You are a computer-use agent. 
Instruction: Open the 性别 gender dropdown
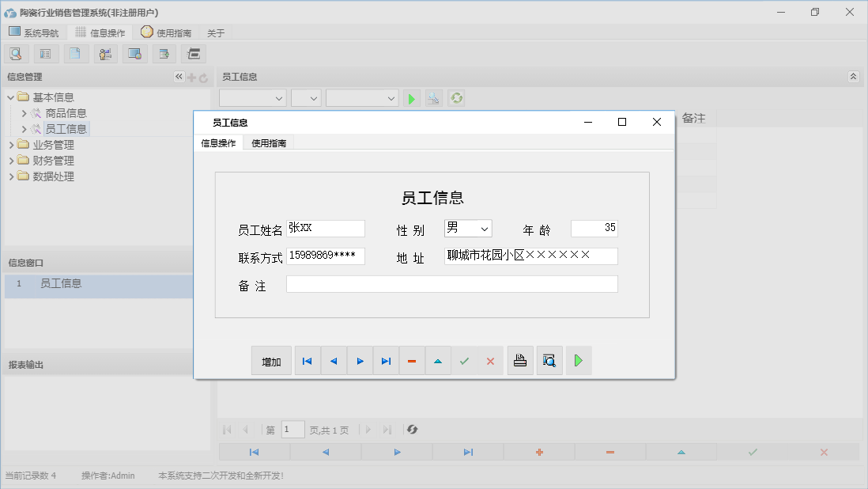(485, 227)
